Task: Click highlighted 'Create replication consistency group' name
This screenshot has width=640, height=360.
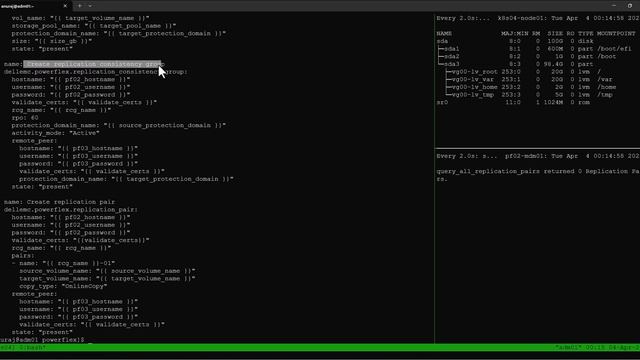Action: (x=94, y=64)
